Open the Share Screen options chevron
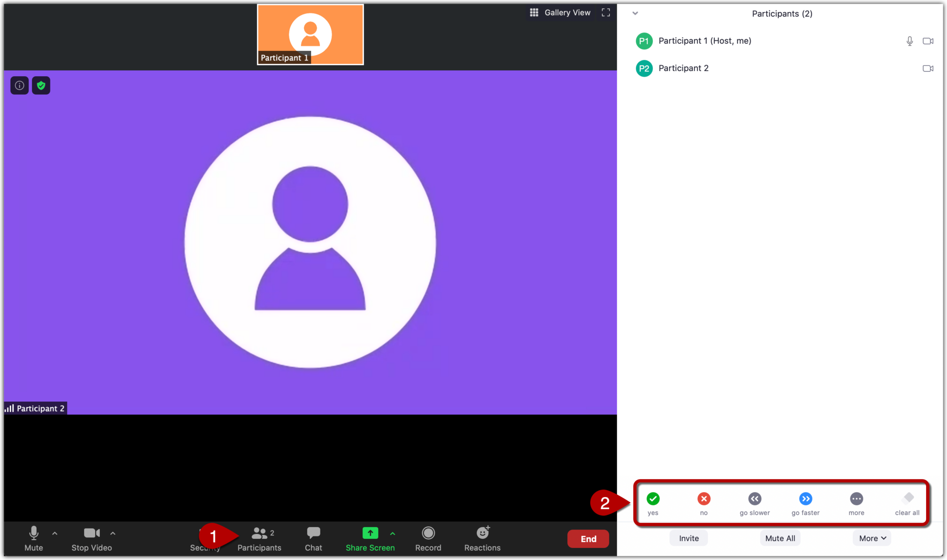The image size is (947, 560). click(393, 533)
